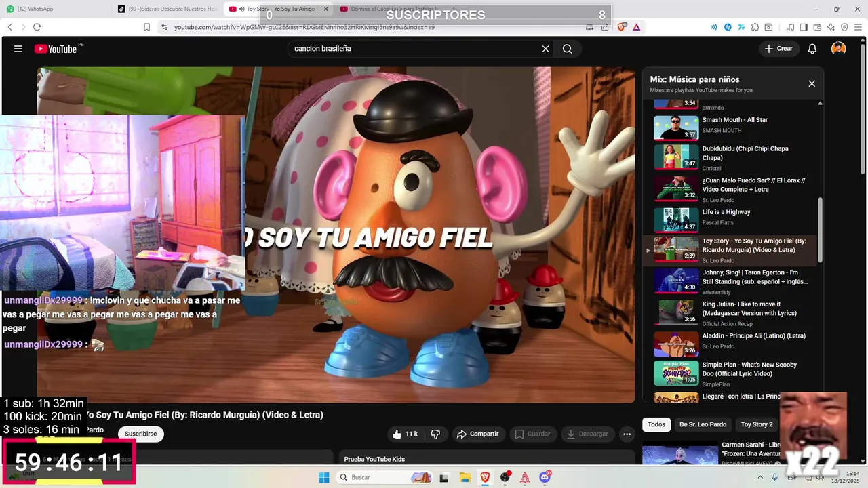Open the Carmen Sarahí Frozen recommended video

click(x=711, y=453)
